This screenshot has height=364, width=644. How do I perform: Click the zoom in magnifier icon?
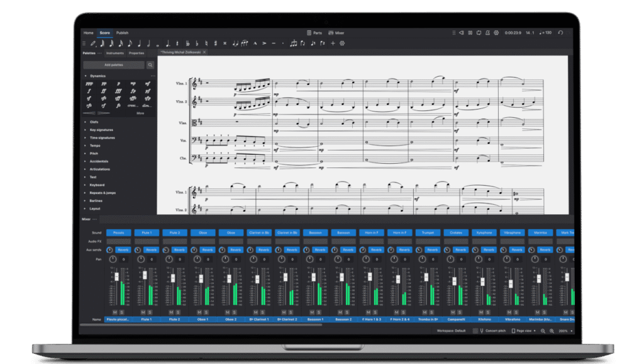tap(550, 329)
